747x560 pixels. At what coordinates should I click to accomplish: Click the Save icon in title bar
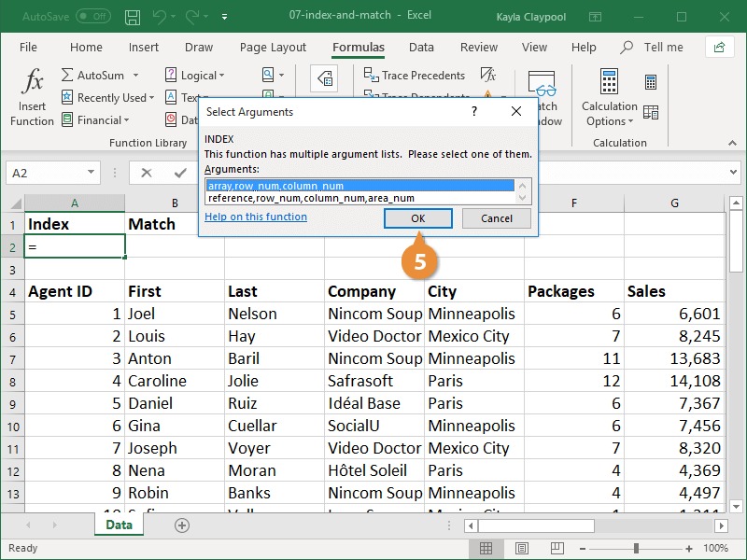[x=134, y=17]
